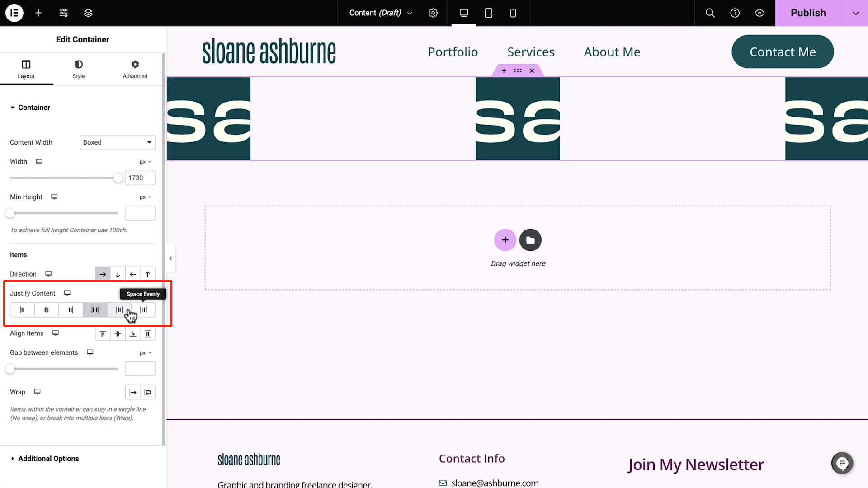868x488 pixels.
Task: Switch to the Advanced tab
Action: pos(135,69)
